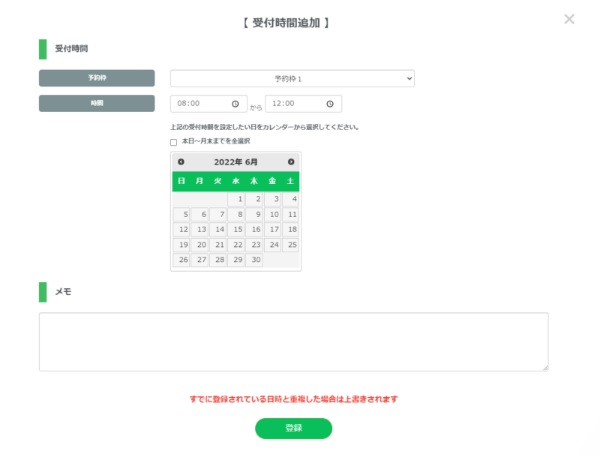Select June 30 on the calendar
Image resolution: width=600 pixels, height=456 pixels.
tap(254, 260)
